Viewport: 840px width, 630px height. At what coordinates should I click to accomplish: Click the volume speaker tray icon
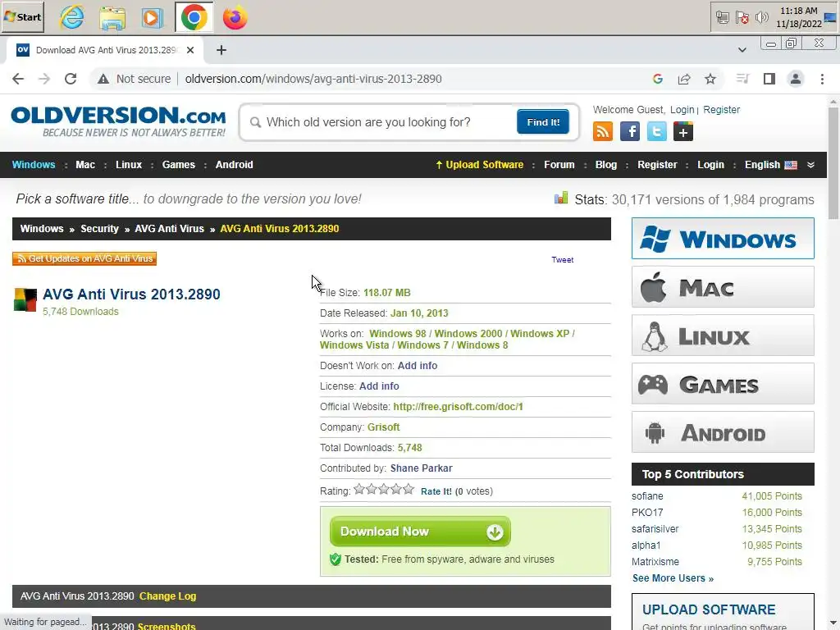761,18
